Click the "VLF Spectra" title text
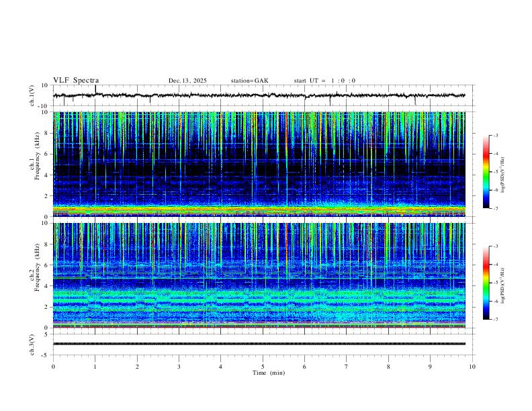Image resolution: width=532 pixels, height=411 pixels. pos(76,81)
